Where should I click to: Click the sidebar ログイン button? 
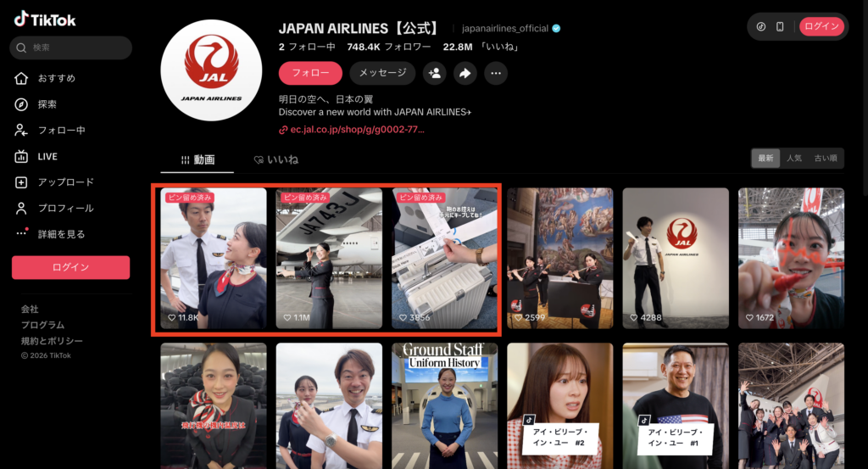pos(71,267)
